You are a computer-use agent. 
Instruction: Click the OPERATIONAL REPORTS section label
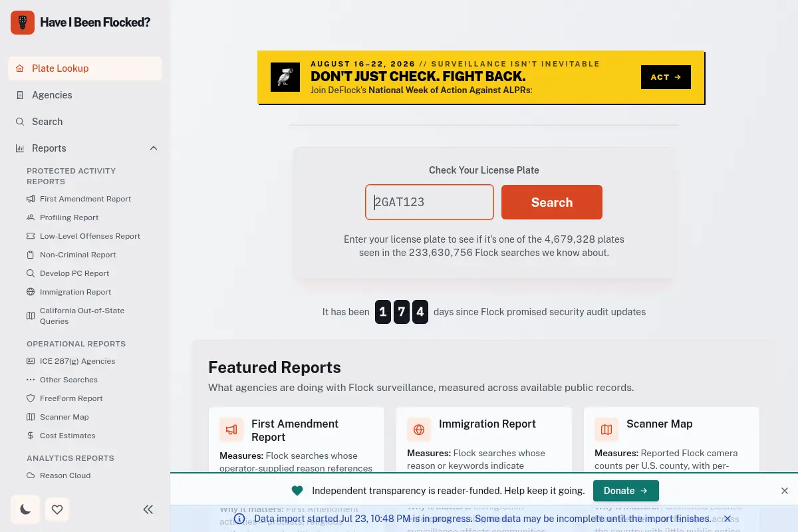coord(76,344)
